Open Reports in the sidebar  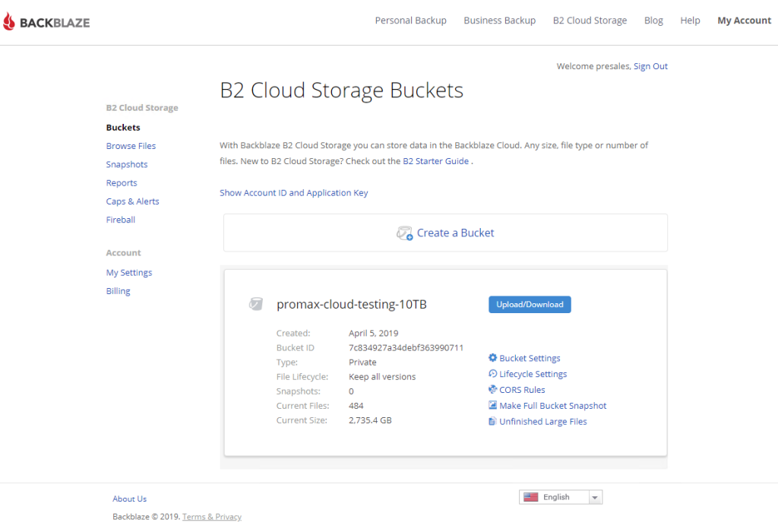click(122, 182)
